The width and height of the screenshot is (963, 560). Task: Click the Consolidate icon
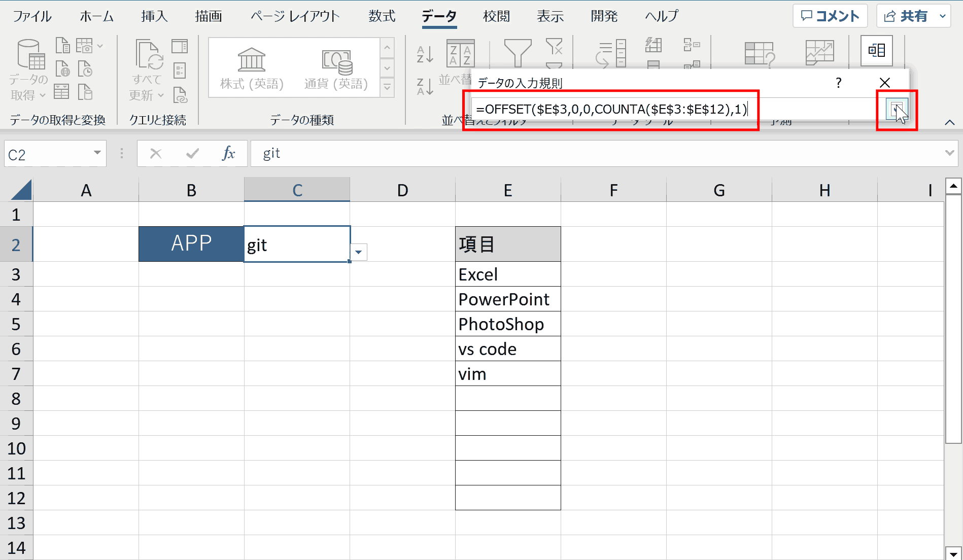click(x=692, y=45)
